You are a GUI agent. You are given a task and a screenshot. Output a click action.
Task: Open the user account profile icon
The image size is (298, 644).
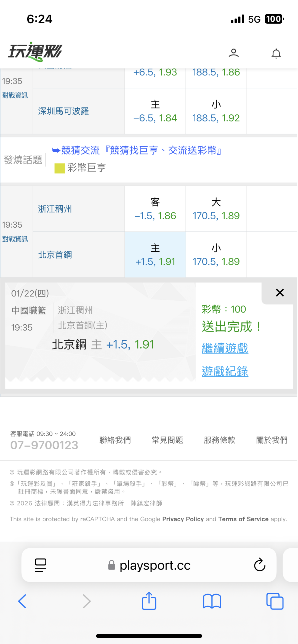coord(233,53)
